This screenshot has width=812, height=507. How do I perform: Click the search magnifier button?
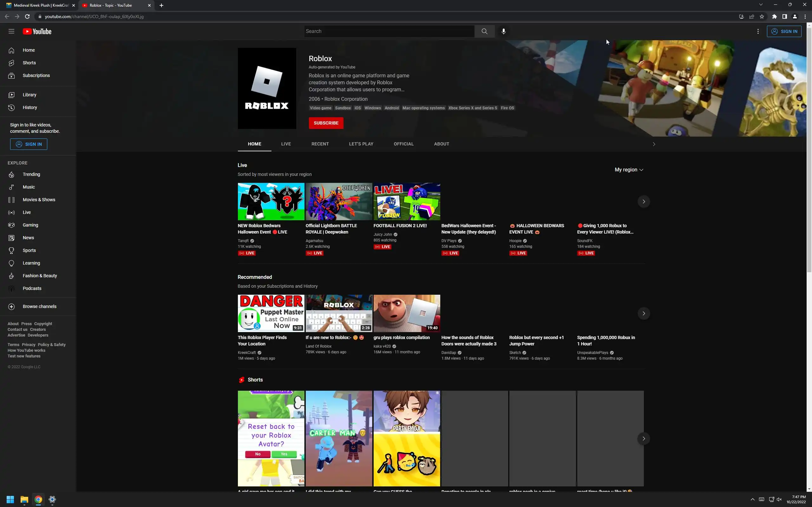tap(484, 31)
